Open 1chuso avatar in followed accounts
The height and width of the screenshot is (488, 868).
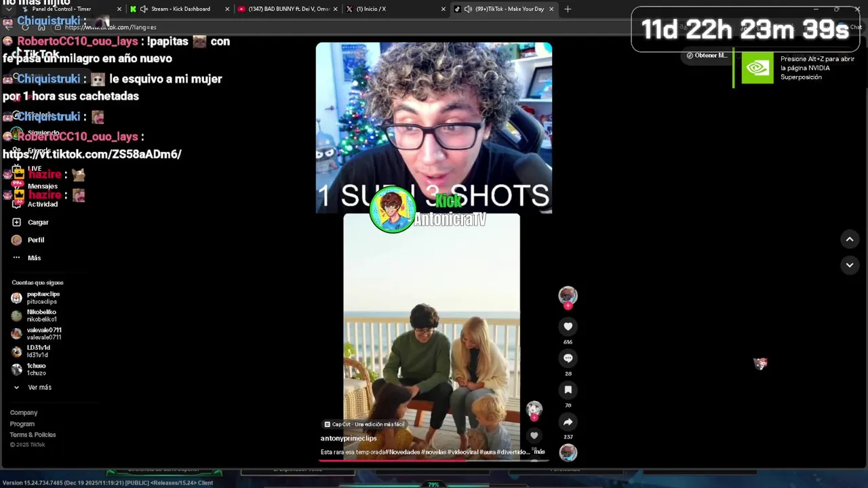click(16, 369)
